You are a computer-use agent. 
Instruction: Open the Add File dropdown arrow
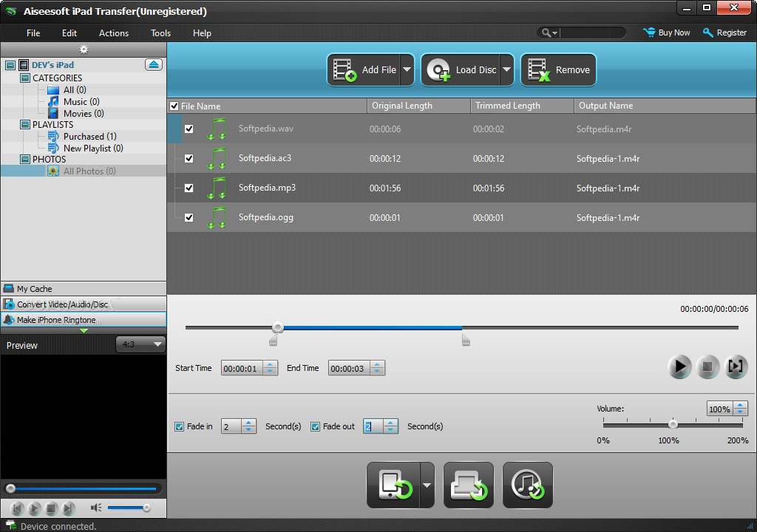point(407,70)
